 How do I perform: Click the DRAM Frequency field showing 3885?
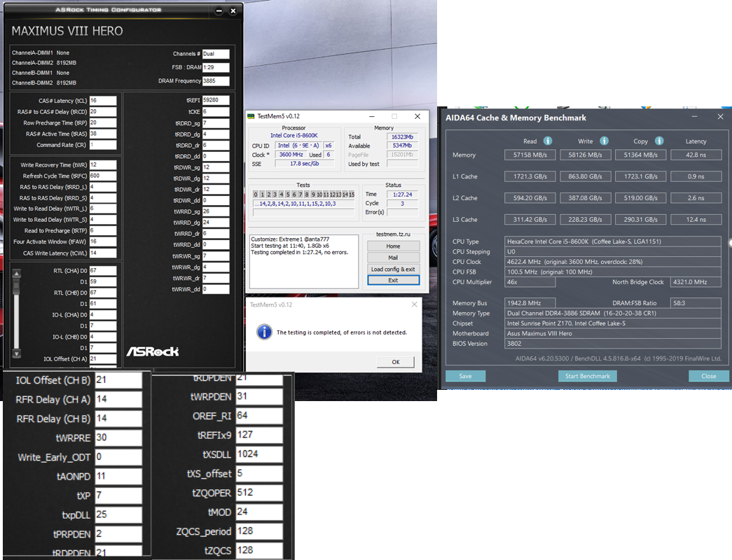coord(216,80)
